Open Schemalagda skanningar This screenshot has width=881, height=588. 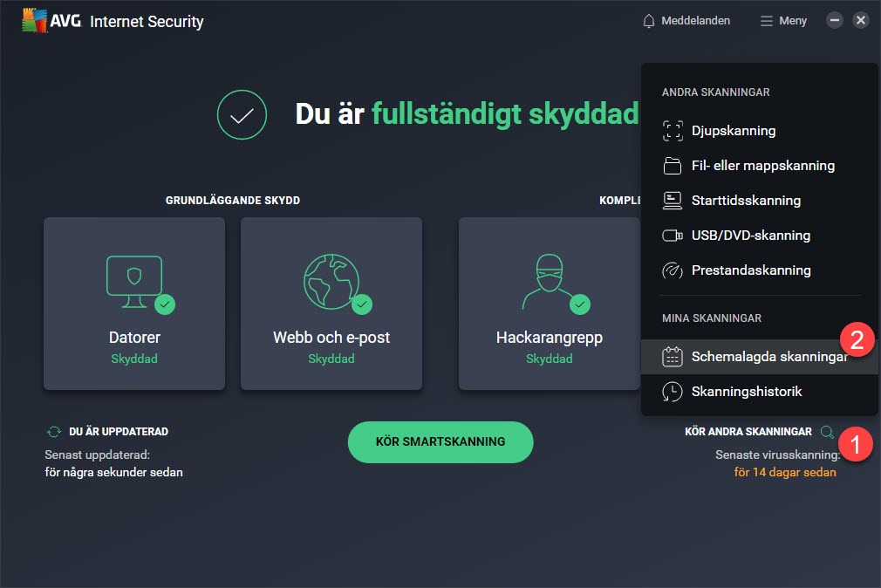[x=760, y=357]
